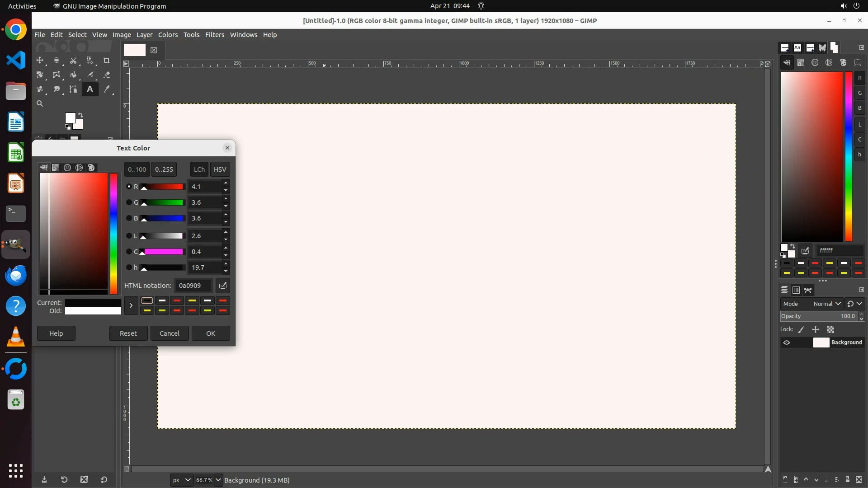Viewport: 868px width, 488px height.
Task: Select the G channel radio button
Action: coord(129,202)
